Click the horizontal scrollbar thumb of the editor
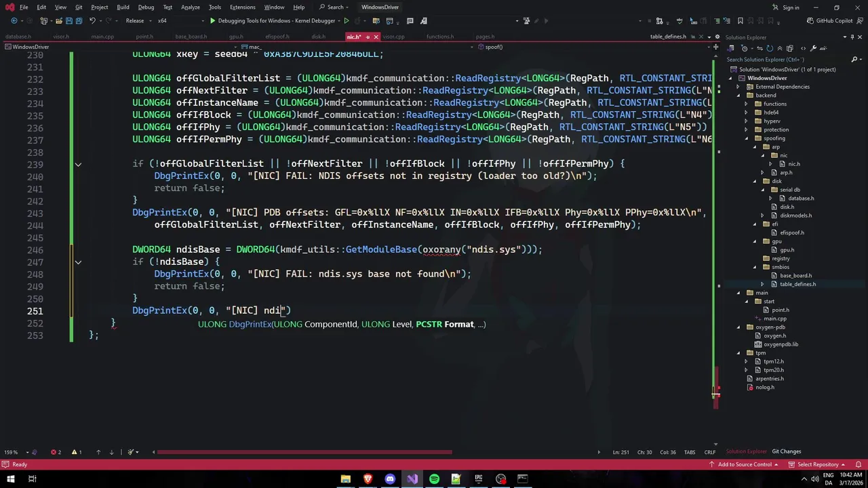Viewport: 868px width, 488px height. click(x=304, y=452)
